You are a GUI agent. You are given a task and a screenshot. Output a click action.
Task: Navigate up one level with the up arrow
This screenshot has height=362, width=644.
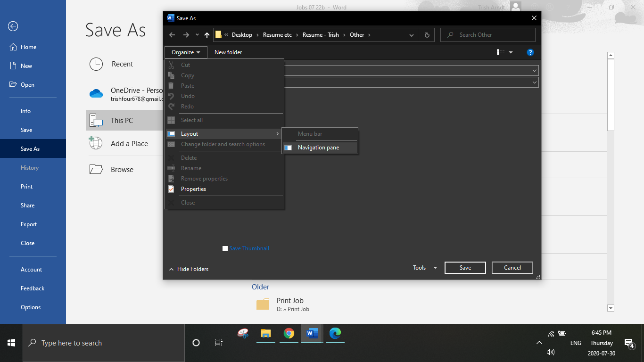206,35
